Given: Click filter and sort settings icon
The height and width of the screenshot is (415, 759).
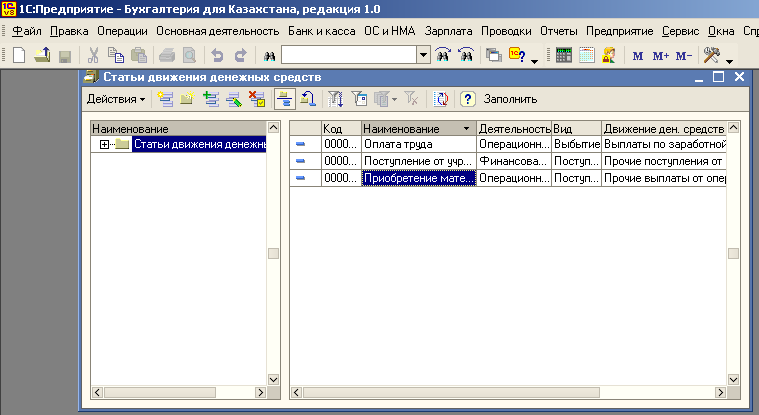Looking at the screenshot, I should coord(335,99).
